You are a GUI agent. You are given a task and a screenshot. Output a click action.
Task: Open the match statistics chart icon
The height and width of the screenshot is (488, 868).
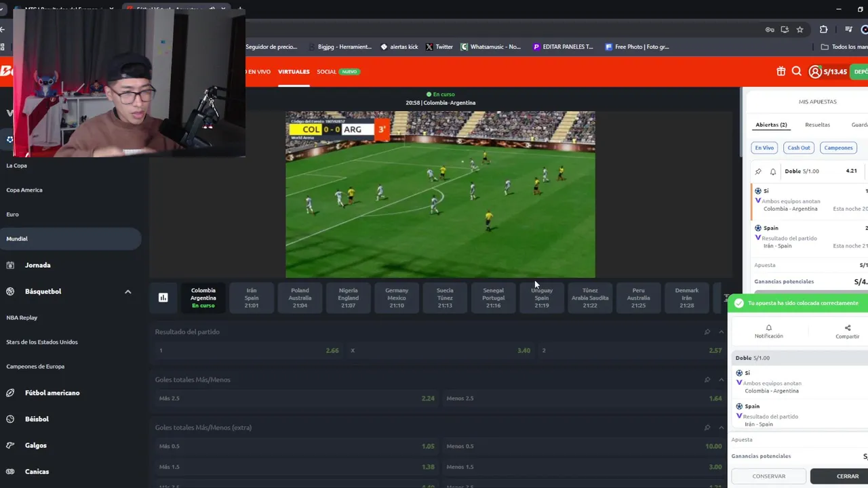click(163, 298)
